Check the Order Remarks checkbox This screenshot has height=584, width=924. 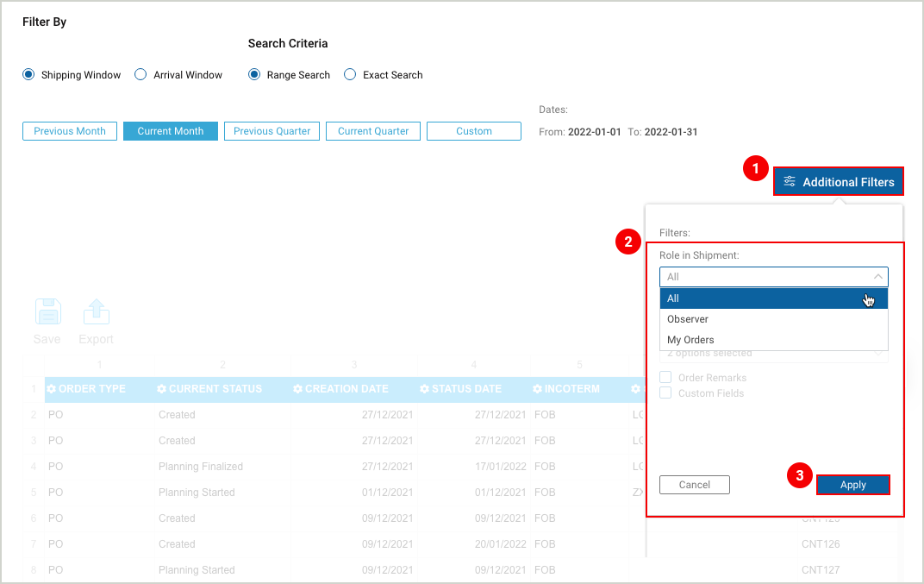click(x=665, y=377)
